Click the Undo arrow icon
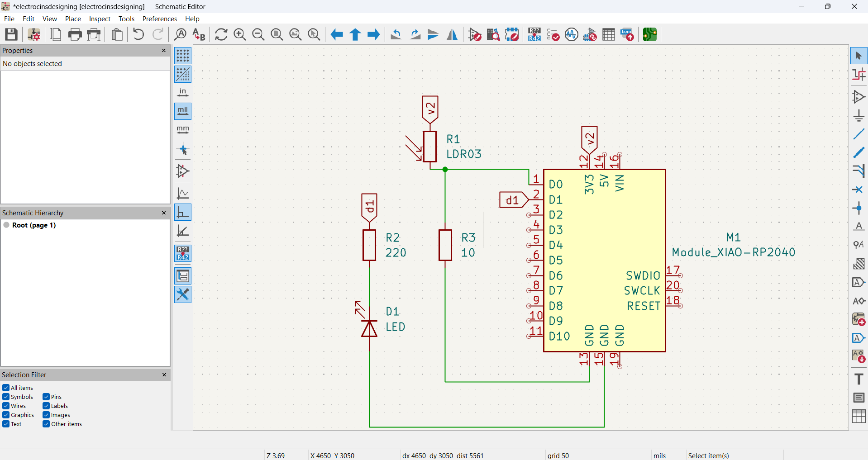868x460 pixels. [138, 34]
